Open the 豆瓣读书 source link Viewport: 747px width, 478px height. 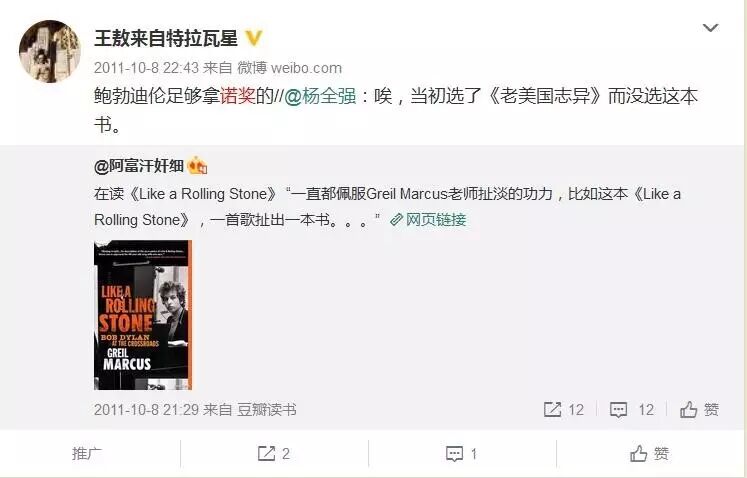267,410
